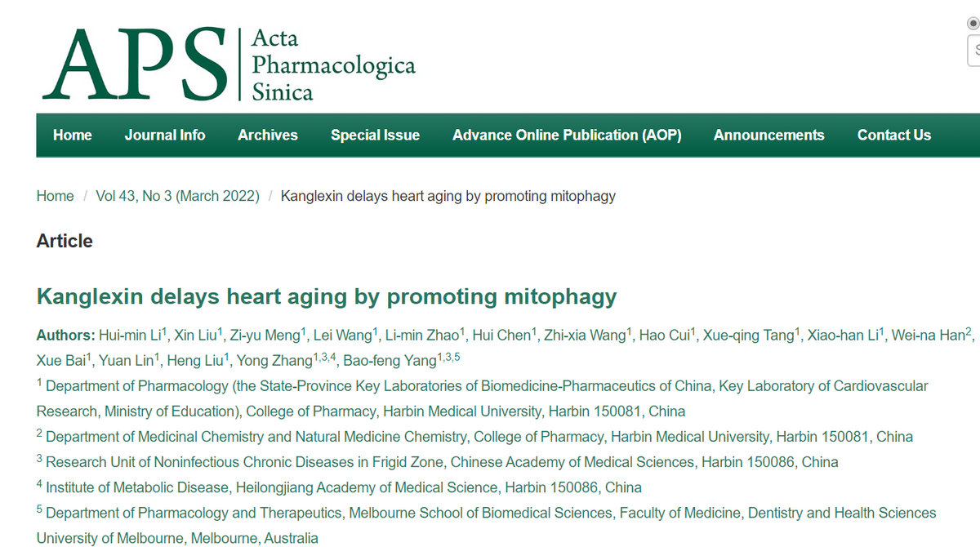View the Announcements page

coord(768,136)
